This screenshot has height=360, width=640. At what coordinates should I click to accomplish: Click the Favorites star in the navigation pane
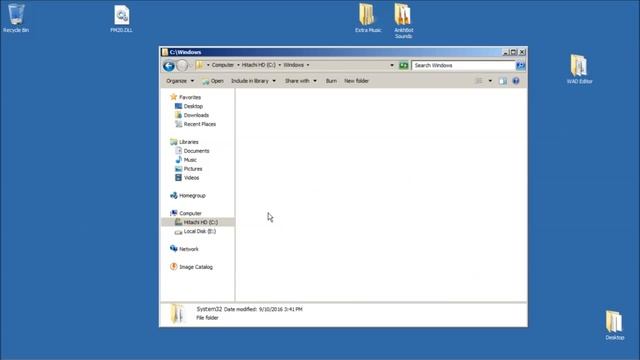click(173, 97)
